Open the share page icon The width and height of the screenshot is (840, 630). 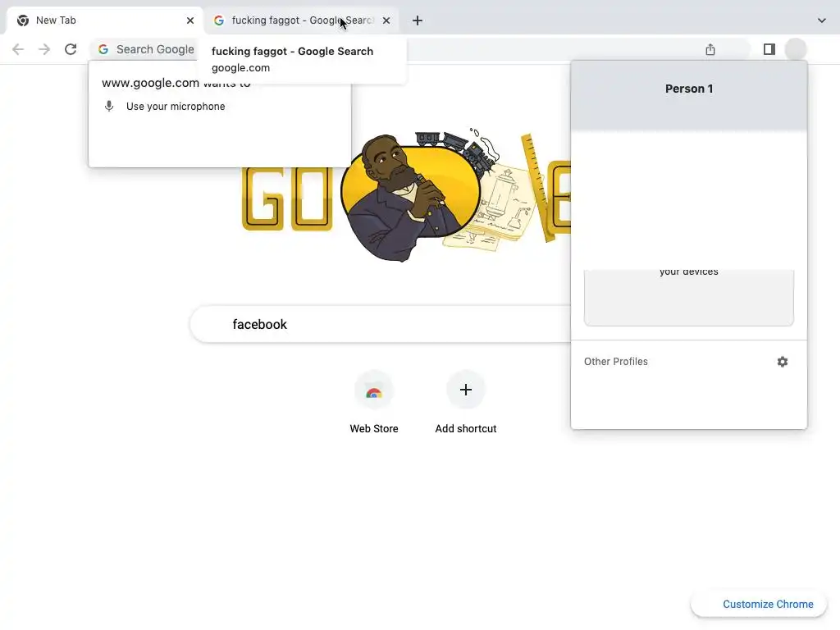(x=710, y=49)
